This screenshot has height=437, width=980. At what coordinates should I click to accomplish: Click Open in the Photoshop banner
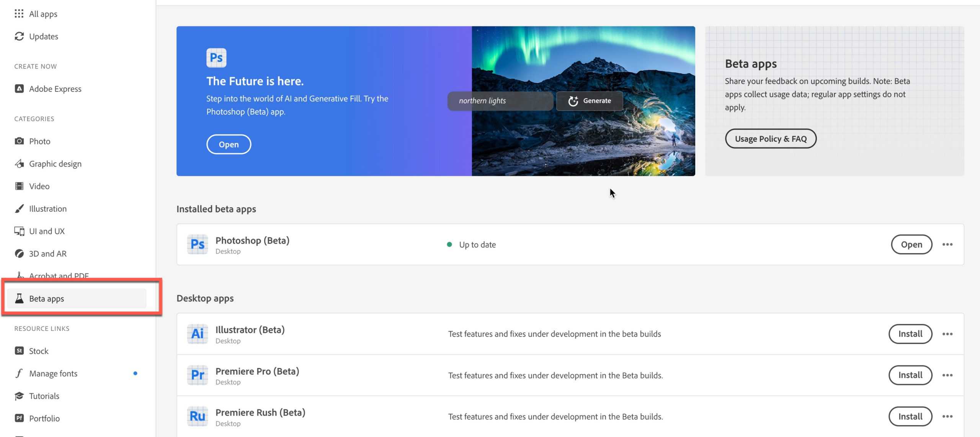229,144
